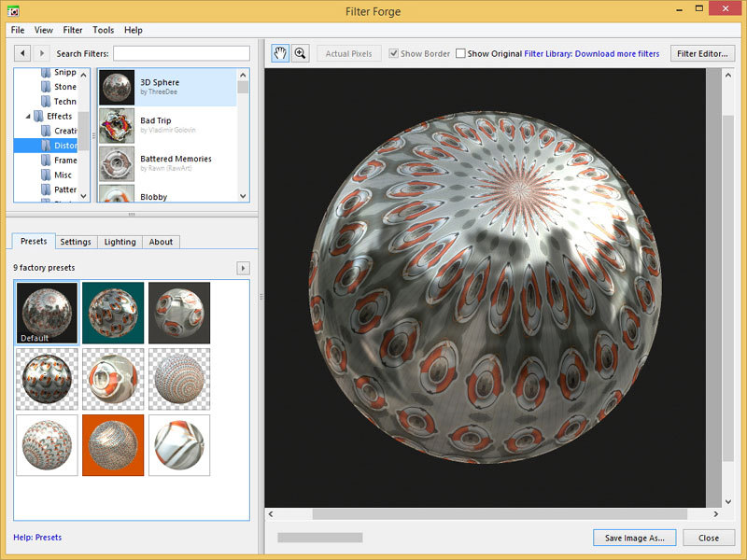Select first transparent-background sphere preset
Image resolution: width=747 pixels, height=560 pixels.
click(47, 379)
